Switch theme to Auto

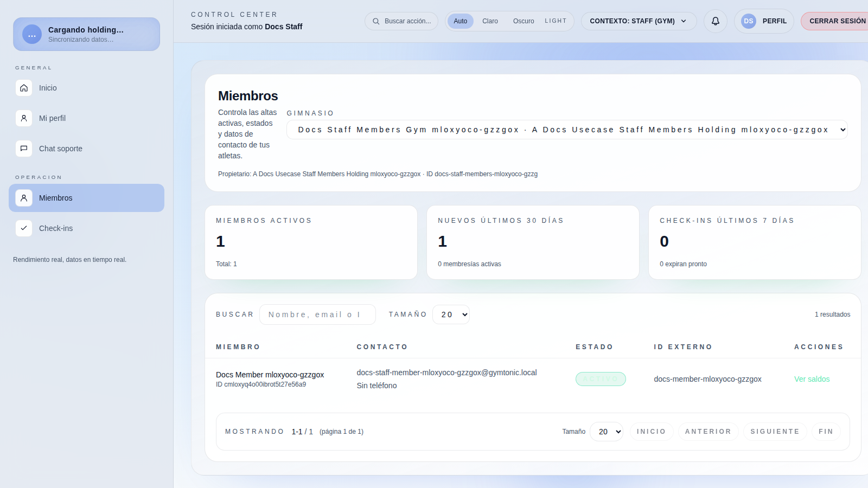[460, 21]
